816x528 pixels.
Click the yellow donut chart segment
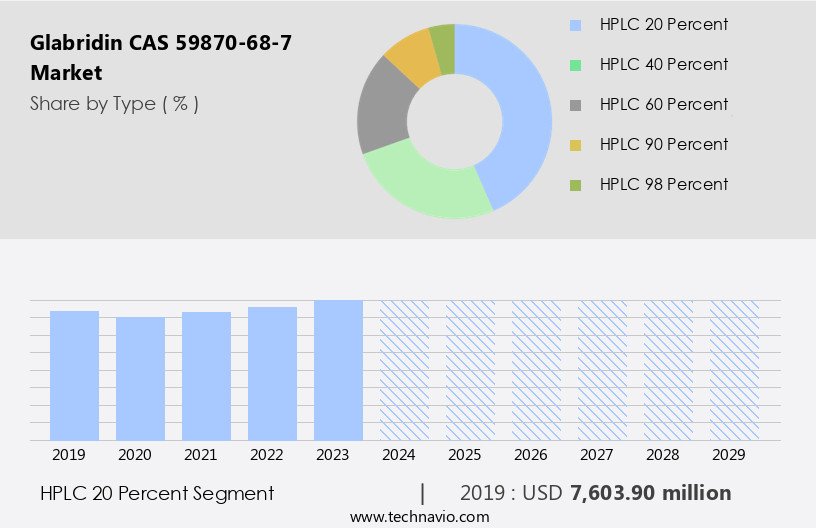coord(411,56)
